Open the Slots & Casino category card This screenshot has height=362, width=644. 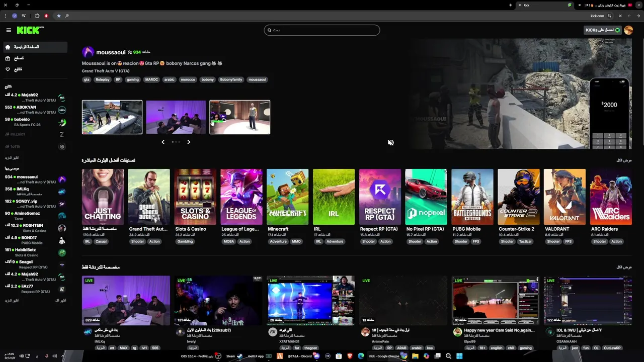[x=195, y=197]
